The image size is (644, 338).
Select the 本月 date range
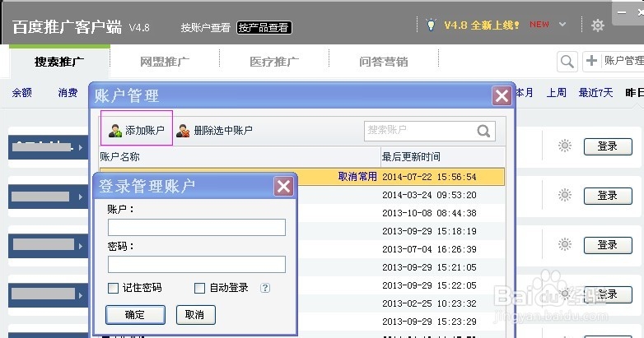click(525, 93)
